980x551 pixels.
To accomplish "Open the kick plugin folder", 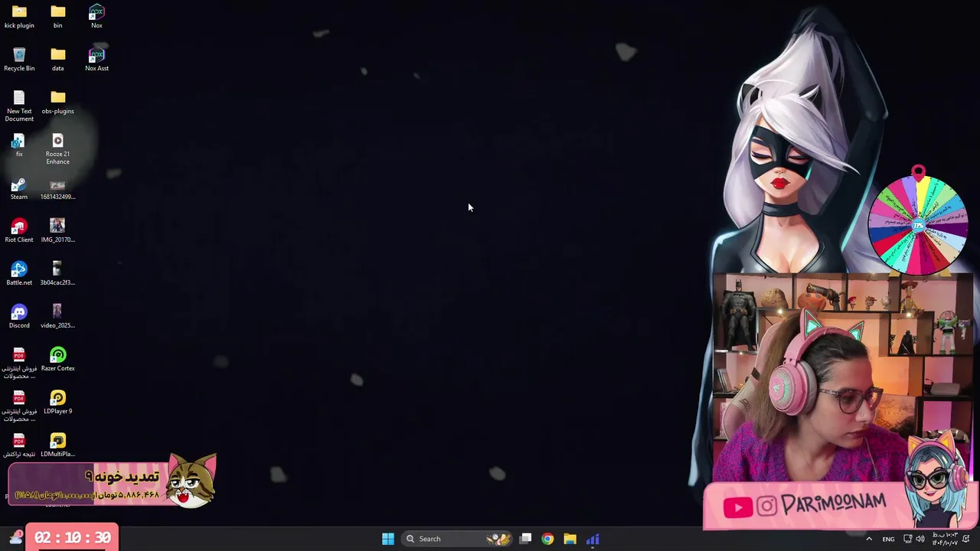I will pyautogui.click(x=19, y=17).
